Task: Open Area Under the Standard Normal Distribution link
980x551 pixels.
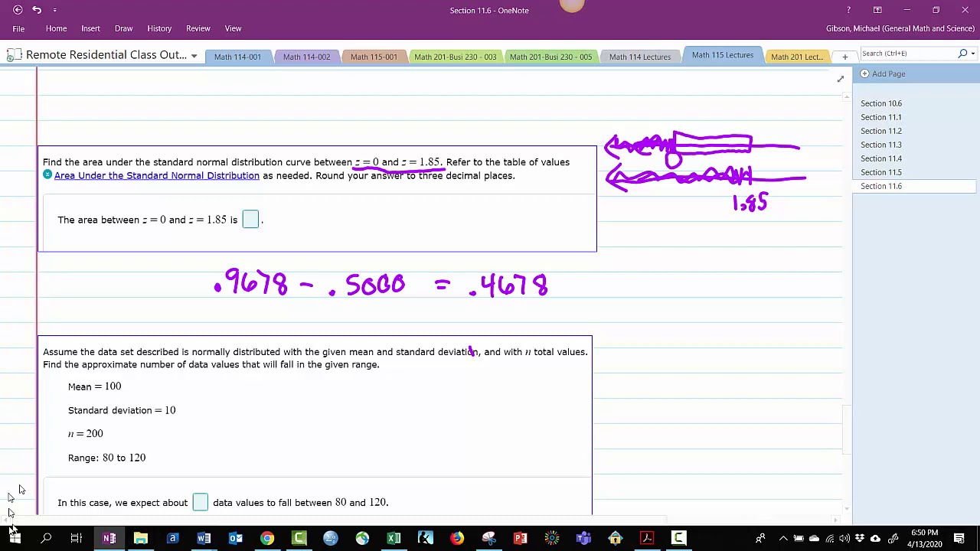Action: (x=157, y=175)
